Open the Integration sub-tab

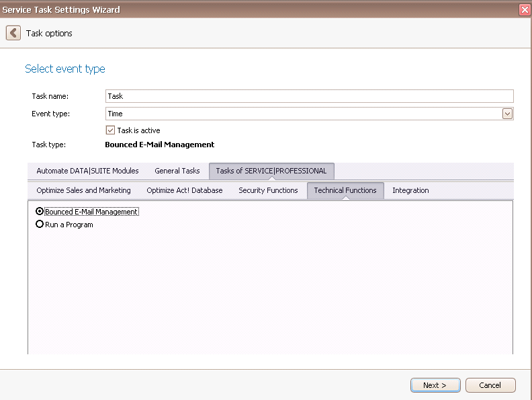tap(410, 190)
